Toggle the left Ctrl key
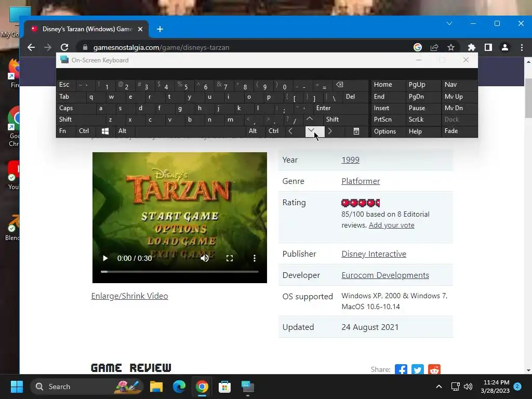The height and width of the screenshot is (399, 532). click(86, 131)
